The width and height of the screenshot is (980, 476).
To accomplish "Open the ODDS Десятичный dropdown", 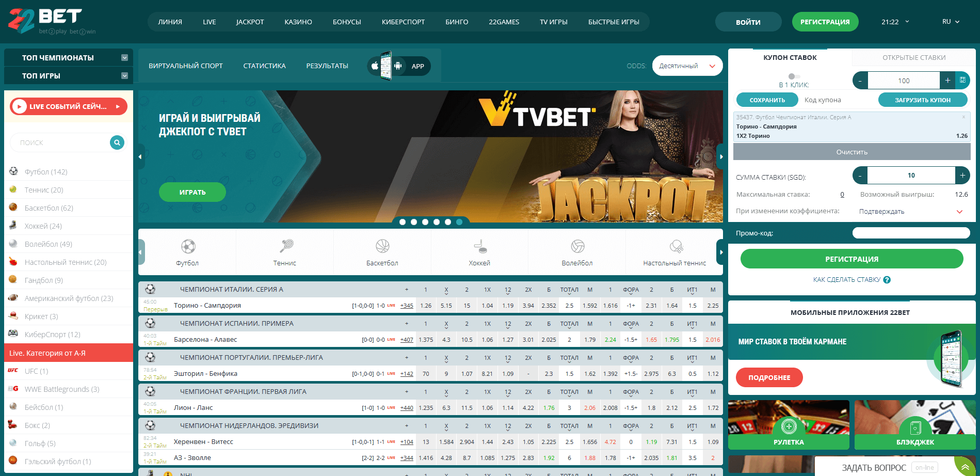I will [687, 66].
